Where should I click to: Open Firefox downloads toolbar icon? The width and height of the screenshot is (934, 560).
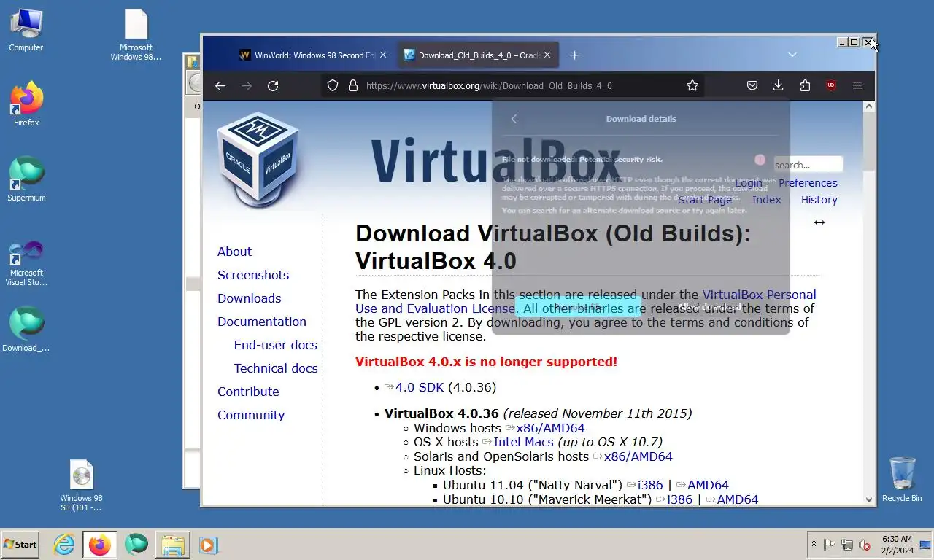click(779, 85)
